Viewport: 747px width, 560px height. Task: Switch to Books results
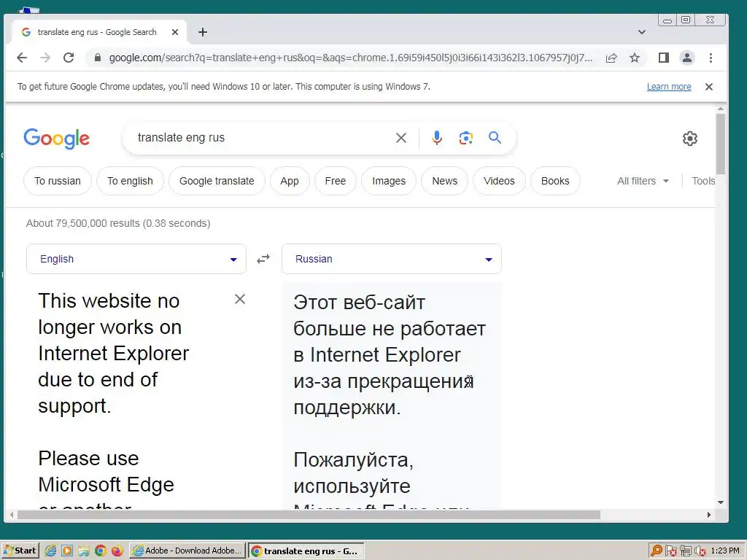click(x=555, y=181)
